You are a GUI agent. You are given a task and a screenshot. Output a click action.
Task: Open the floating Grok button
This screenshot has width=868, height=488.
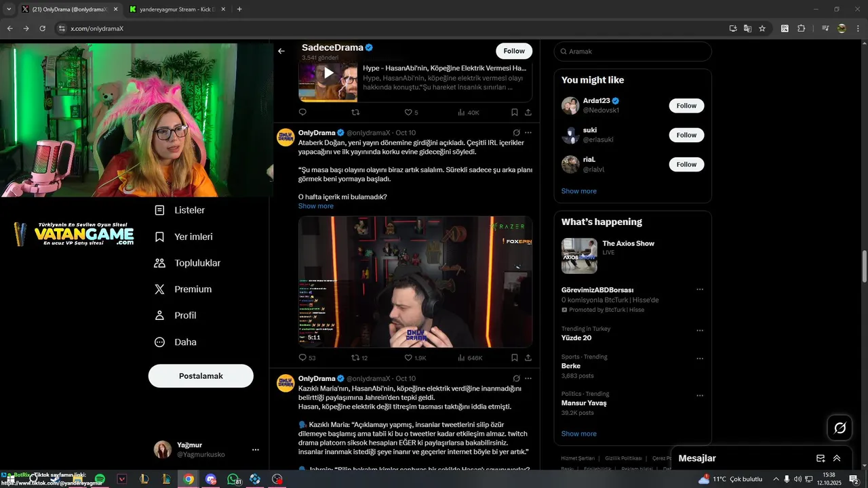click(840, 428)
